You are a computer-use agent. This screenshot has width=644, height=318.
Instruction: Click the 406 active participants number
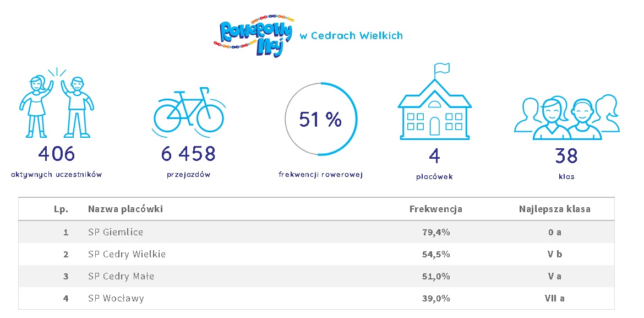click(56, 154)
